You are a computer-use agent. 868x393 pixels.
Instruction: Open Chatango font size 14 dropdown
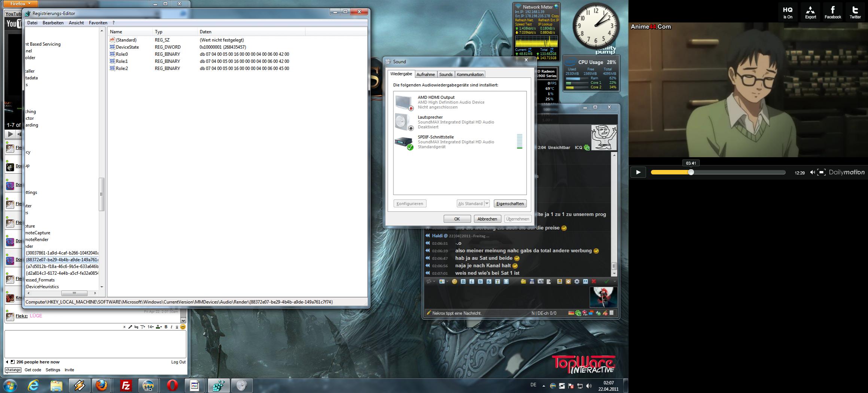[x=150, y=327]
